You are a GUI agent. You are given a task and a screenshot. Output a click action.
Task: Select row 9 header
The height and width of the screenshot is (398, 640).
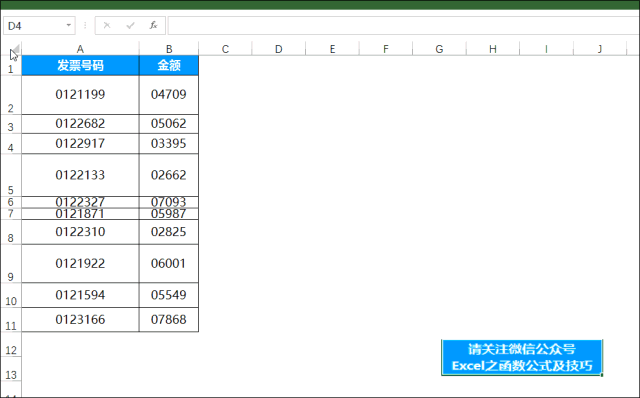(x=11, y=264)
